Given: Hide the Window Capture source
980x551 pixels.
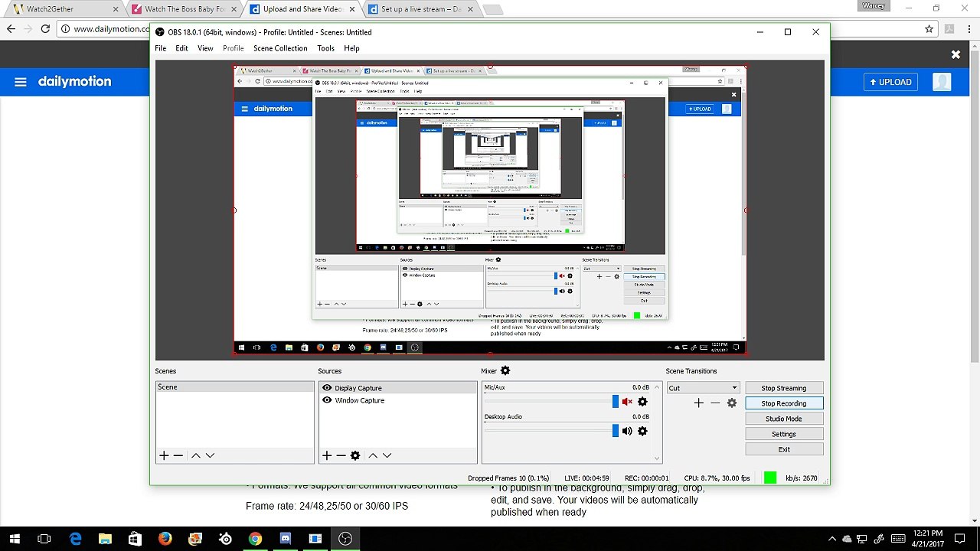Looking at the screenshot, I should [x=327, y=400].
